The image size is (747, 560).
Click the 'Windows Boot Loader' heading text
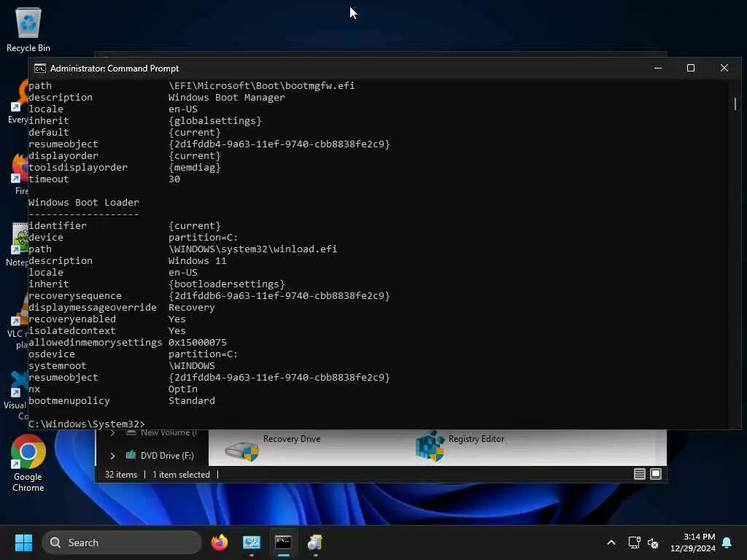[84, 203]
